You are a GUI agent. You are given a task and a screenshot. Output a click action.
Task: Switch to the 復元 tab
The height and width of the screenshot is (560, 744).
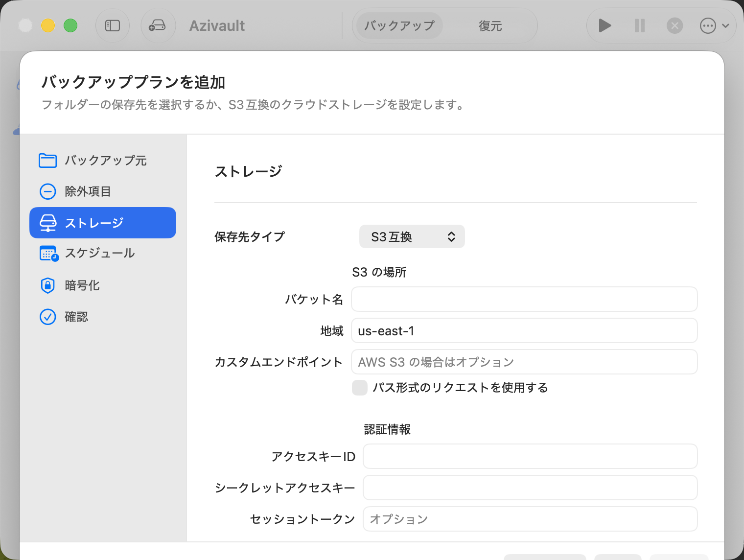pos(490,25)
